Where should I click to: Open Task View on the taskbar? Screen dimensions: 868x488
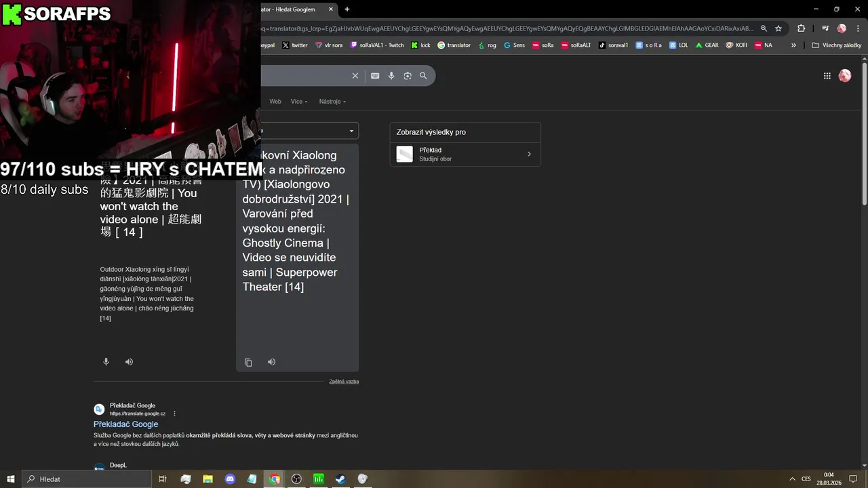coord(163,479)
